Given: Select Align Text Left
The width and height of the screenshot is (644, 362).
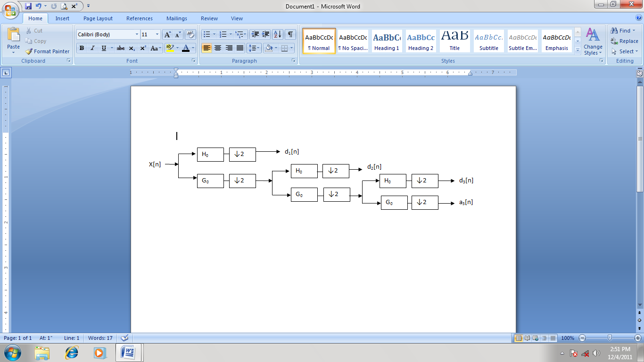Looking at the screenshot, I should pos(206,48).
